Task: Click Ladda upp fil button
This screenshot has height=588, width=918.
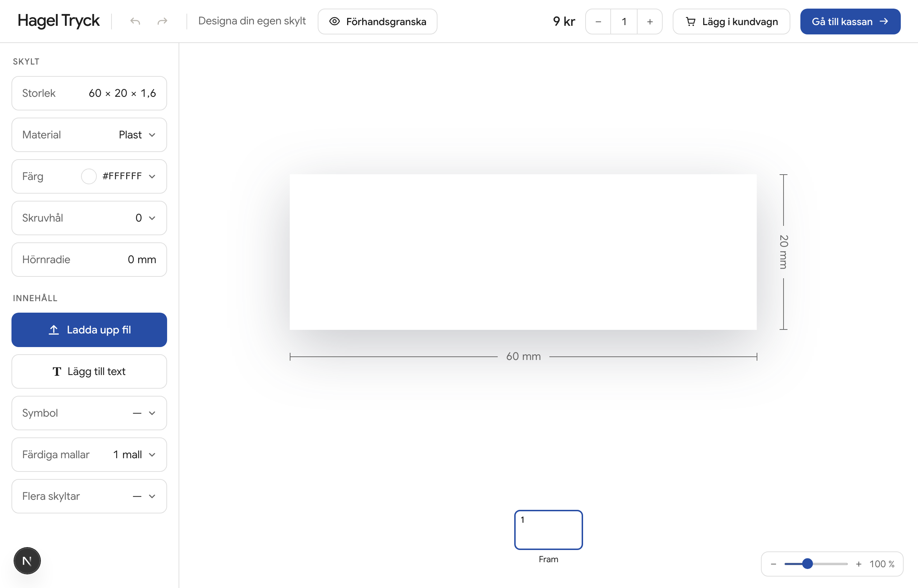Action: pos(89,330)
